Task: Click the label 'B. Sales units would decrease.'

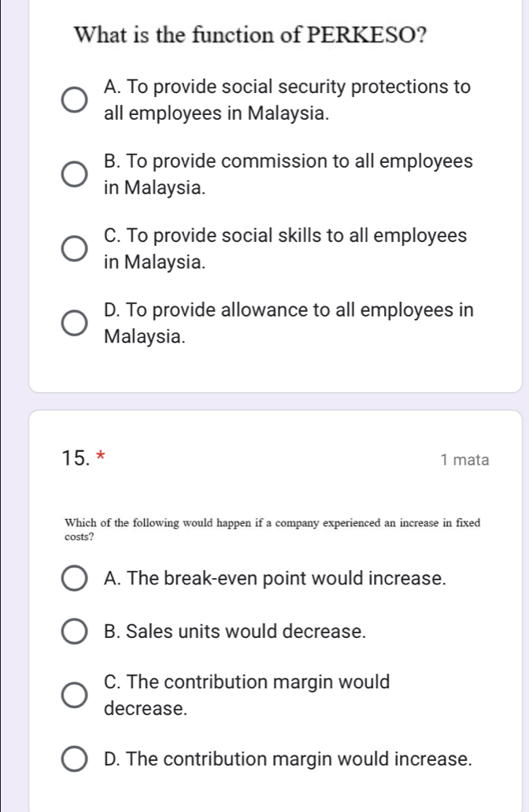Action: [235, 632]
